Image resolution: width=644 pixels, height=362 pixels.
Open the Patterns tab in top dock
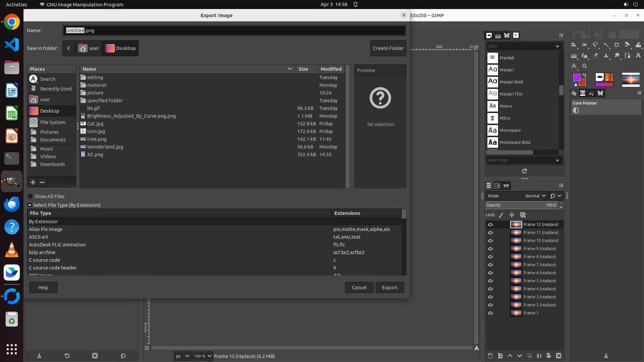point(498,36)
